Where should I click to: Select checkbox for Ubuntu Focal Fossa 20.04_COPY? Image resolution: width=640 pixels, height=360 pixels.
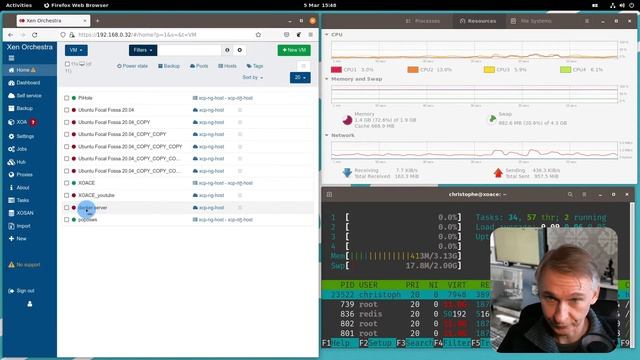[x=67, y=122]
